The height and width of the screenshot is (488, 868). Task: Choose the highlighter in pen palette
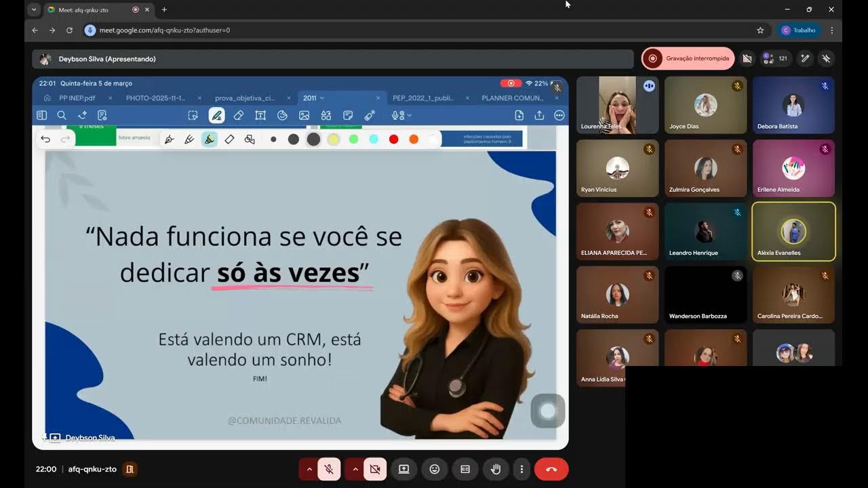tap(210, 139)
